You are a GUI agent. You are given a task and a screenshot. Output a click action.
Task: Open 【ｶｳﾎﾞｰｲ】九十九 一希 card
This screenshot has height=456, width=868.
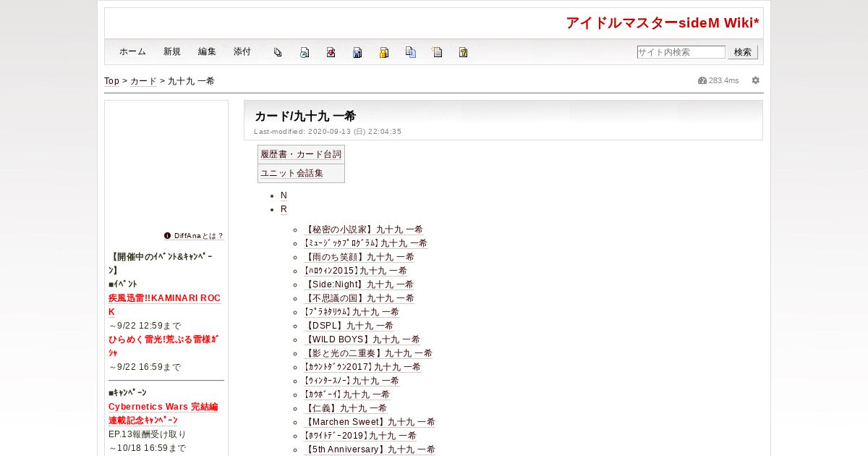point(346,394)
